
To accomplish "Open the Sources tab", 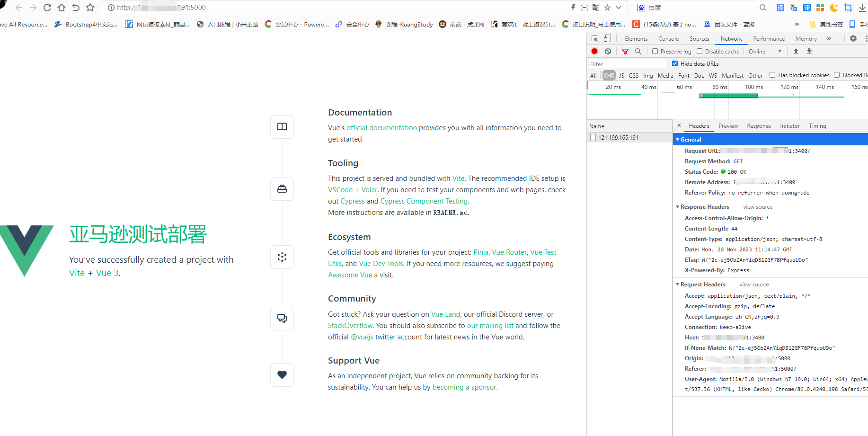I will (699, 39).
